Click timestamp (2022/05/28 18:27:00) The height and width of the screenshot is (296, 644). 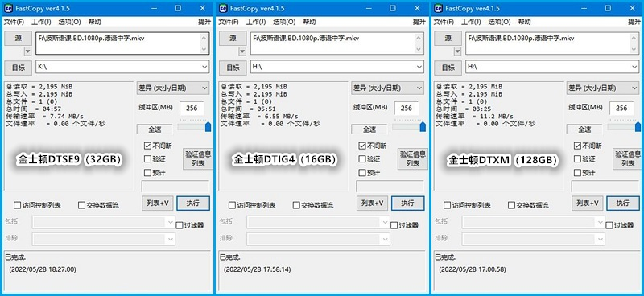click(x=43, y=269)
